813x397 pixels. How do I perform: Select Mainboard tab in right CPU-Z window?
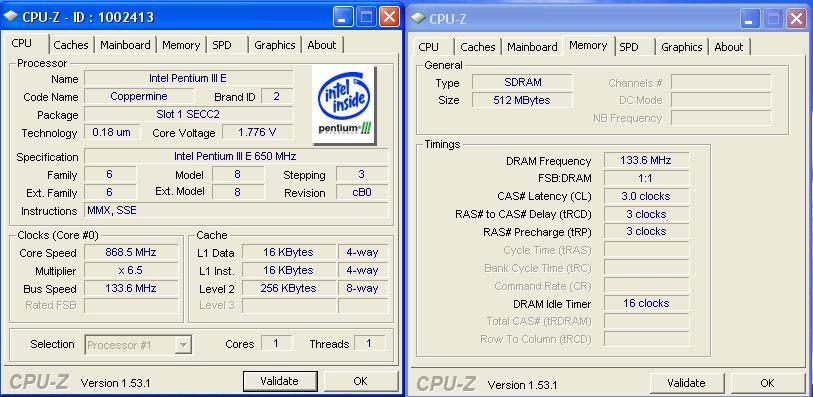532,47
